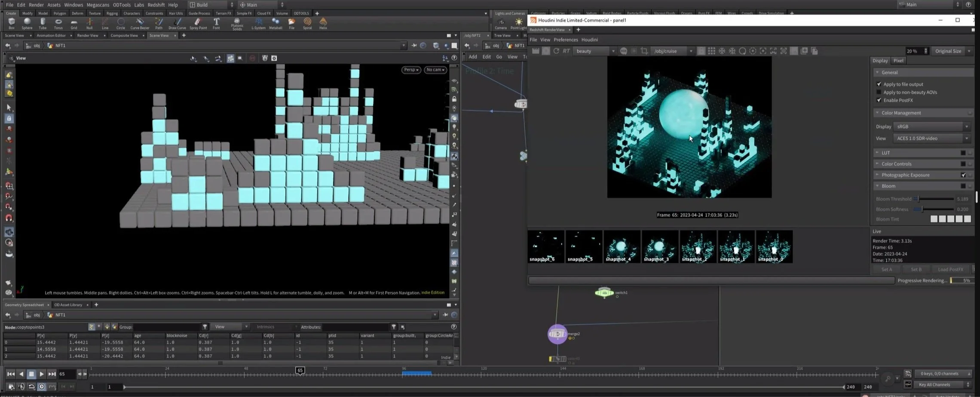The image size is (980, 397).
Task: Open the beauty AOV dropdown
Action: (595, 51)
